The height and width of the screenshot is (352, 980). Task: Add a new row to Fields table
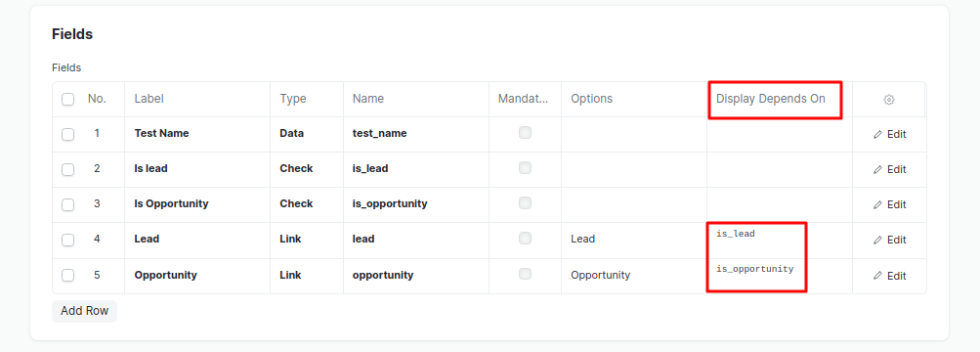pos(84,311)
